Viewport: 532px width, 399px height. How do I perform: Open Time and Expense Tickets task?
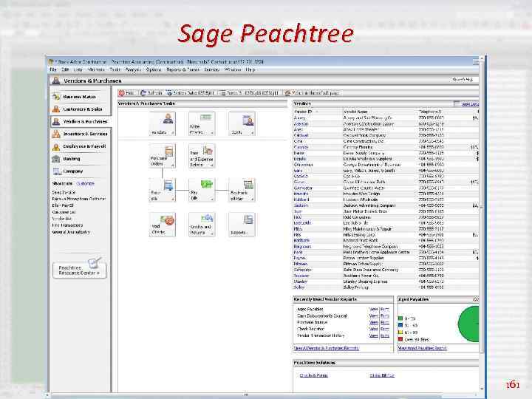point(202,156)
